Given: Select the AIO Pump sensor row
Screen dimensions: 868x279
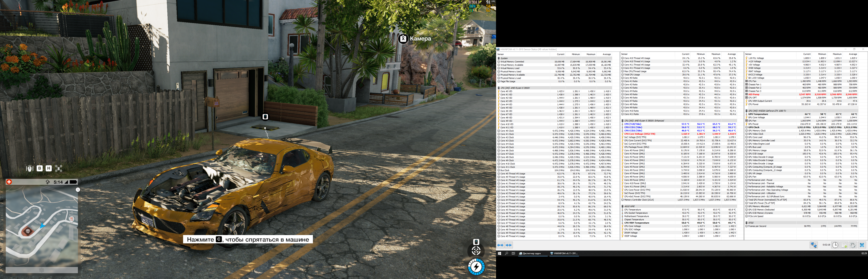Looking at the screenshot, I should coord(754,94).
